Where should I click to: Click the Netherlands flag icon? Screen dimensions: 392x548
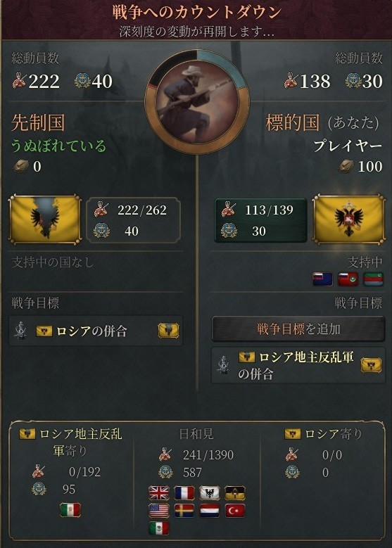(210, 511)
